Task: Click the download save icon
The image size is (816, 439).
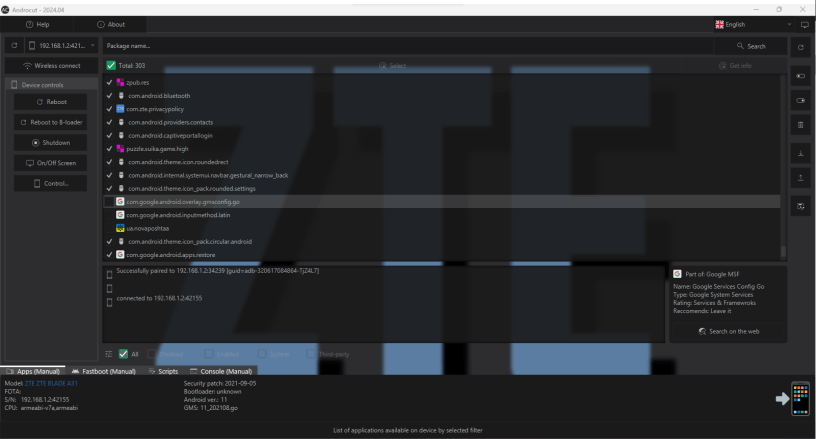Action: [x=801, y=153]
